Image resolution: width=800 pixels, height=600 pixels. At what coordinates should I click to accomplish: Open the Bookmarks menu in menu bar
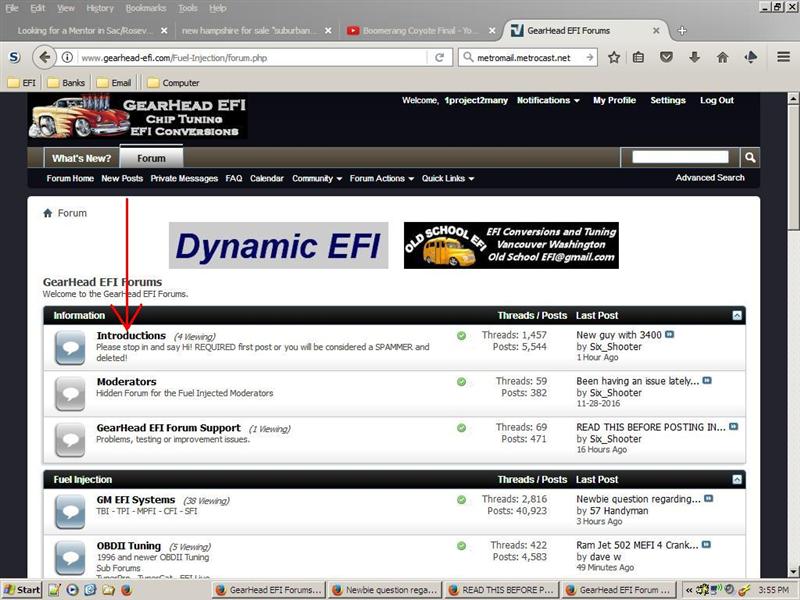click(x=146, y=8)
